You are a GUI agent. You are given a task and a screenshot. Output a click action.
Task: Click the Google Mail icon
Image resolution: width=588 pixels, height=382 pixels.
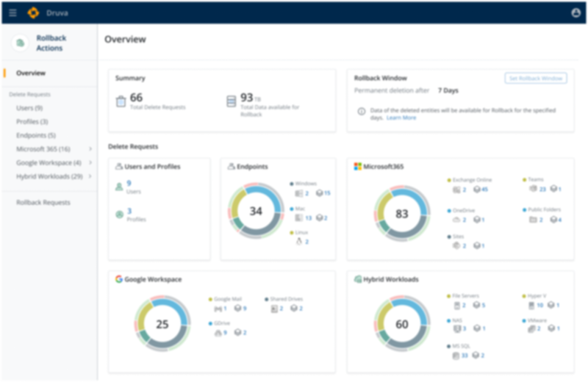pos(218,309)
